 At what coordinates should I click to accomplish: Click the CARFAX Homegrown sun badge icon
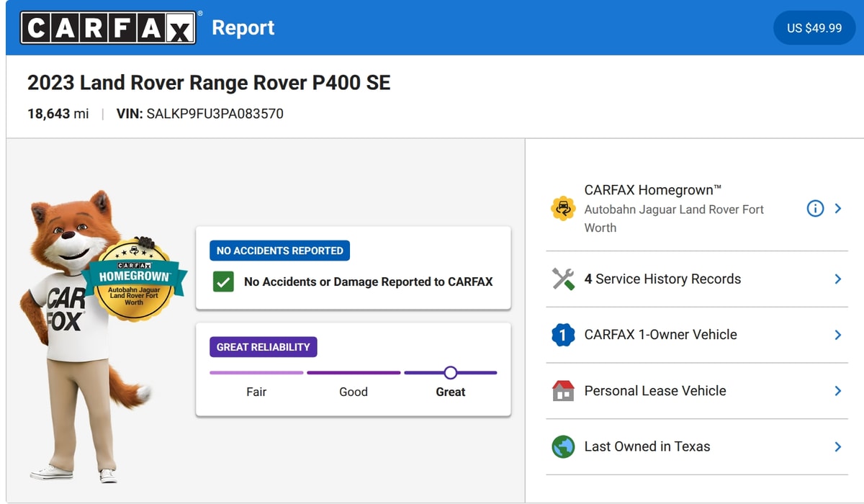pos(563,209)
